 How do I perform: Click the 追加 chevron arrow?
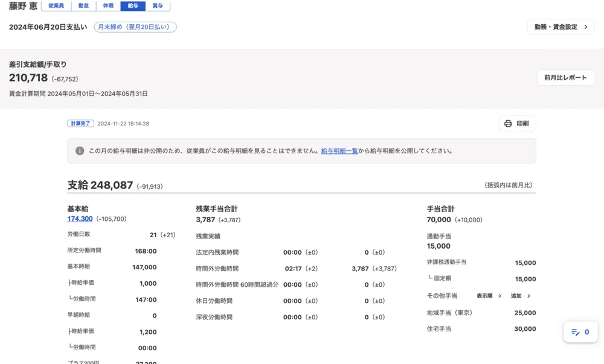pyautogui.click(x=528, y=296)
